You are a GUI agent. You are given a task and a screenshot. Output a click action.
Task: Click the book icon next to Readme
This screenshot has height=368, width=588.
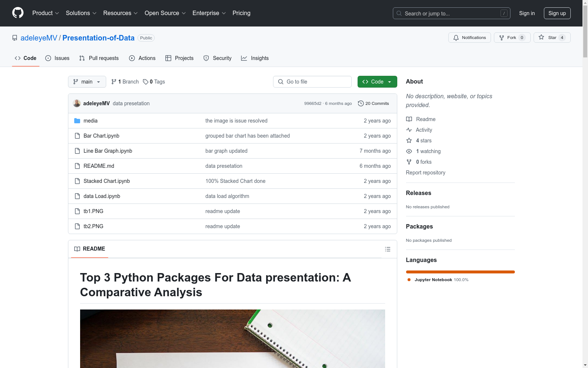(x=409, y=119)
